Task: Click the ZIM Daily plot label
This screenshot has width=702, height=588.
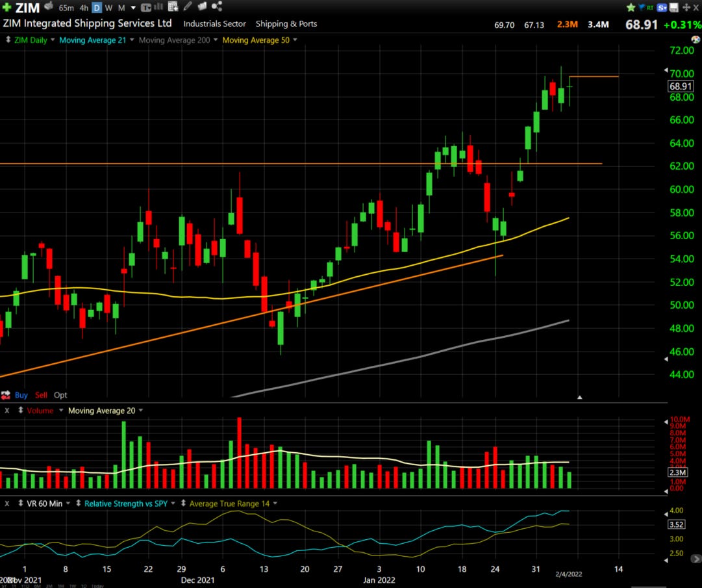Action: tap(31, 40)
